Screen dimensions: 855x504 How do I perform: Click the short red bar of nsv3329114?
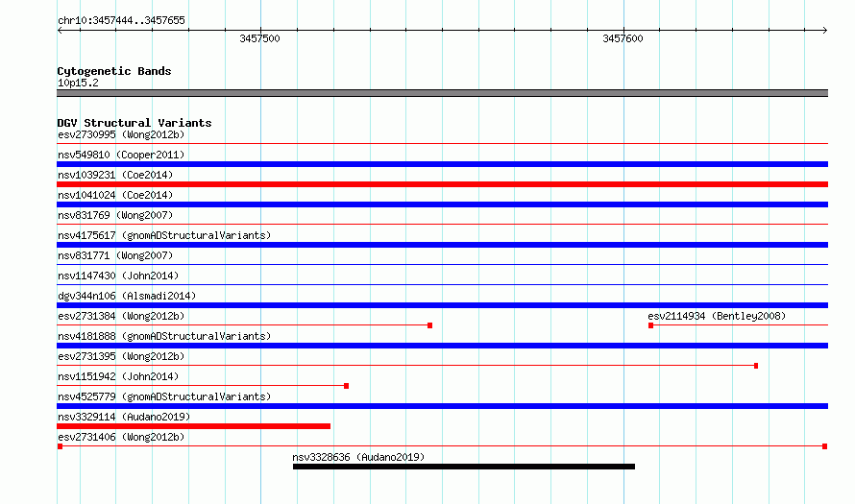193,426
